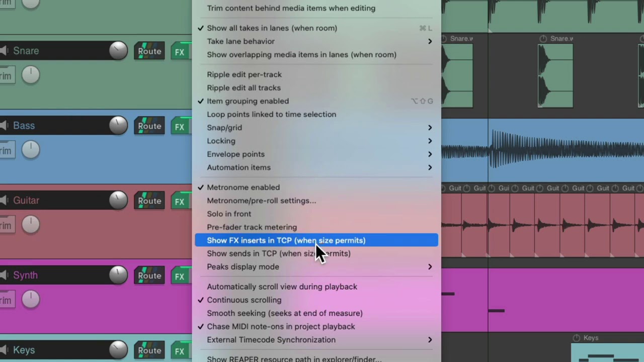Viewport: 644px width, 362px height.
Task: Click Route button on Guitar track
Action: [149, 201]
